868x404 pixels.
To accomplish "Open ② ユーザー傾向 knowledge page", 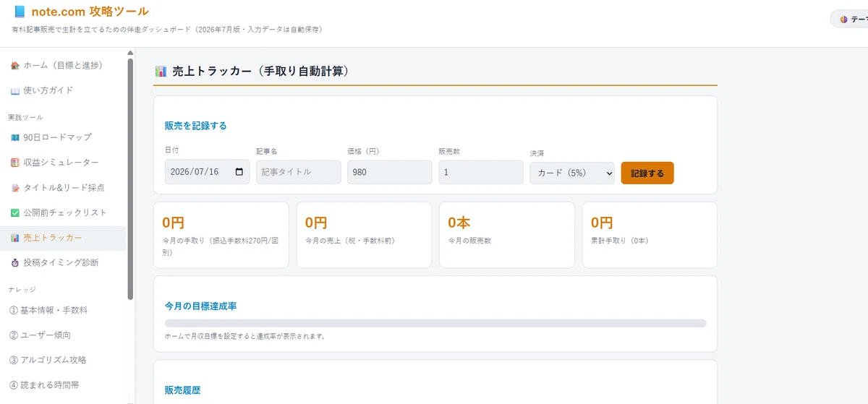I will (x=62, y=335).
